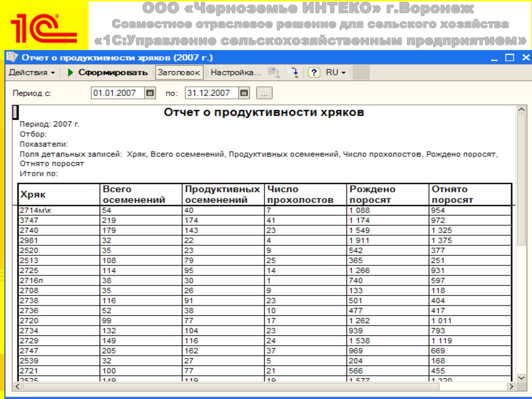The height and width of the screenshot is (399, 532).
Task: Click the end date field 31.12.2007
Action: click(212, 93)
